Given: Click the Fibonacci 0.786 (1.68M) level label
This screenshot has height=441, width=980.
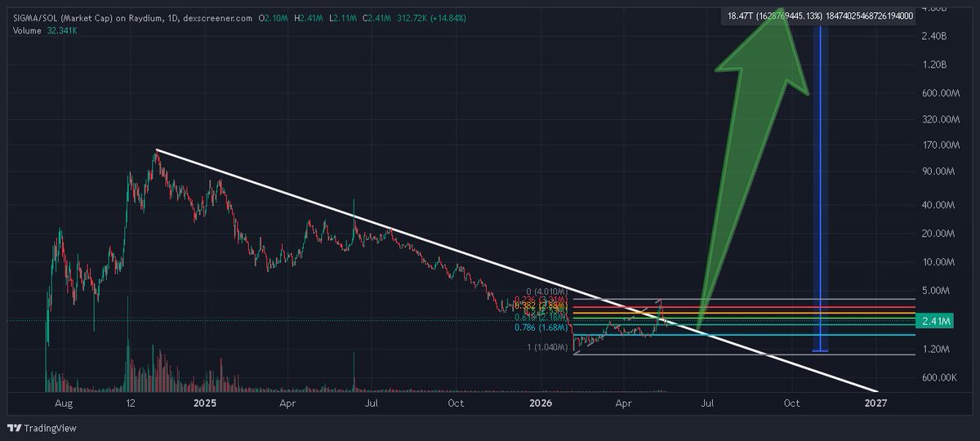Looking at the screenshot, I should coord(542,327).
